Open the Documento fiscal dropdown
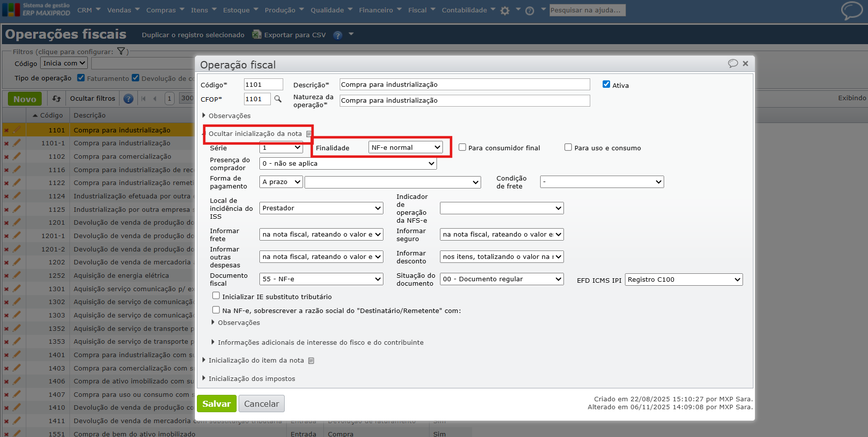The width and height of the screenshot is (868, 437). (x=321, y=279)
